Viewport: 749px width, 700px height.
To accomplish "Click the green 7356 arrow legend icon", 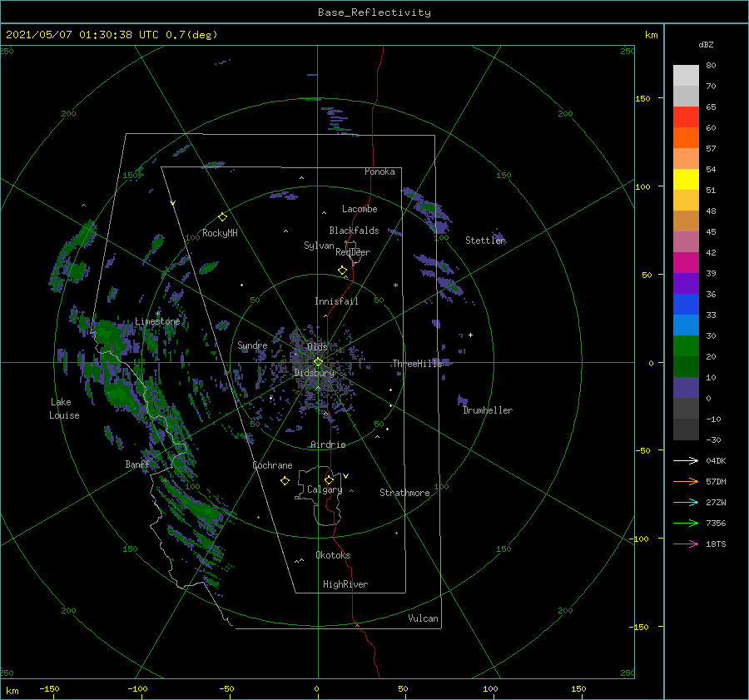I will [686, 524].
